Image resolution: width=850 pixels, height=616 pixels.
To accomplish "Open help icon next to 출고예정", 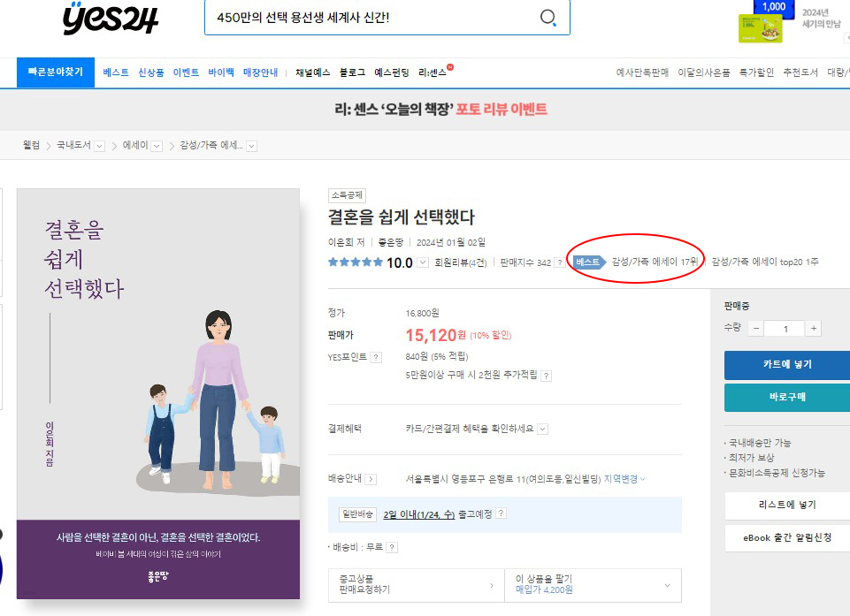I will point(502,513).
